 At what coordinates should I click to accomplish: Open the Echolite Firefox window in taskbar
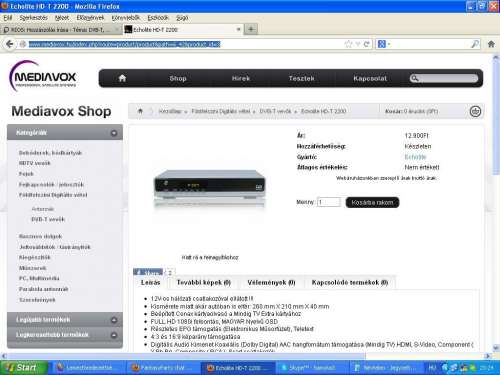click(238, 368)
